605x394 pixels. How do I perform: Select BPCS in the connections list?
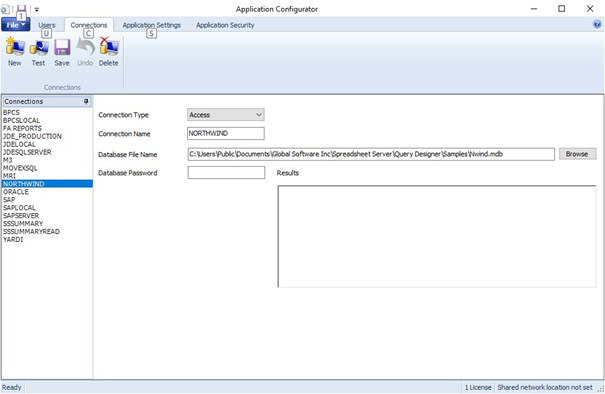coord(47,112)
